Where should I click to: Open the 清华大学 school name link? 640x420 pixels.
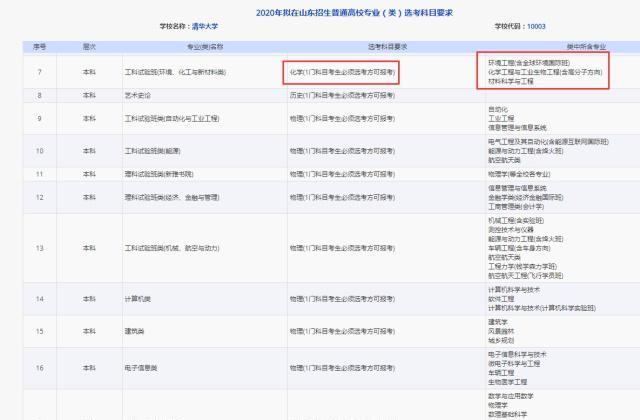pos(205,27)
